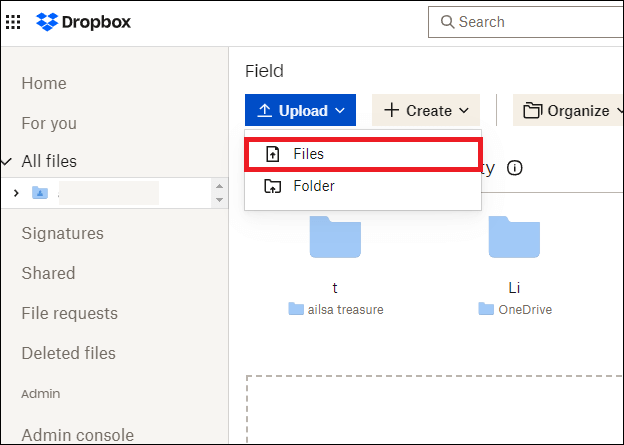
Task: Open the 't' folder icon
Action: [x=335, y=236]
